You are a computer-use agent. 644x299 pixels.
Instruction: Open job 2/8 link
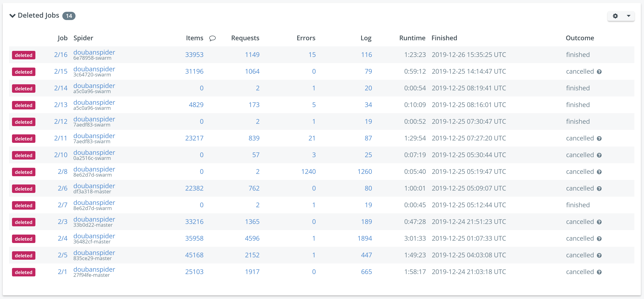click(x=63, y=172)
